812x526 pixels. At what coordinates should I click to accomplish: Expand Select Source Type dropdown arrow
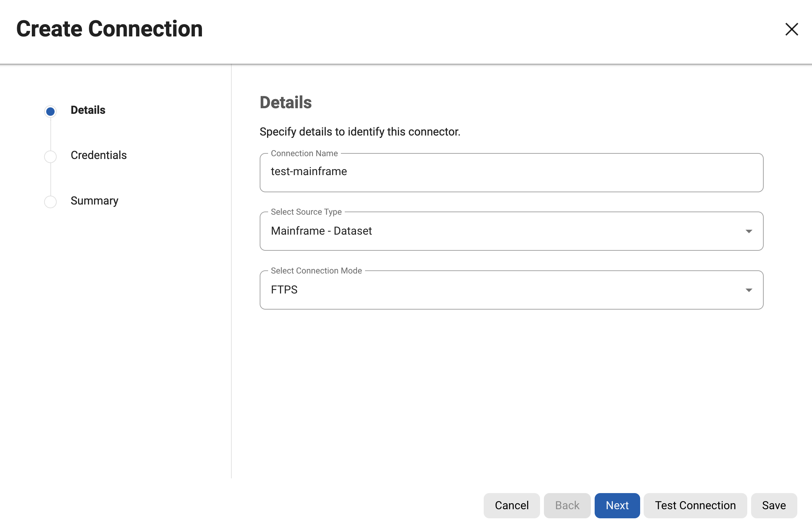coord(749,231)
